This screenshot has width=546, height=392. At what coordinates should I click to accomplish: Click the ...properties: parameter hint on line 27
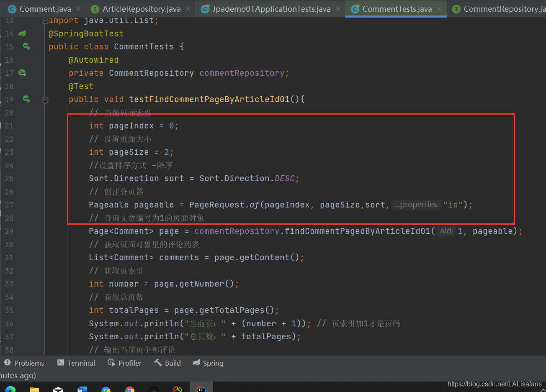pyautogui.click(x=417, y=205)
